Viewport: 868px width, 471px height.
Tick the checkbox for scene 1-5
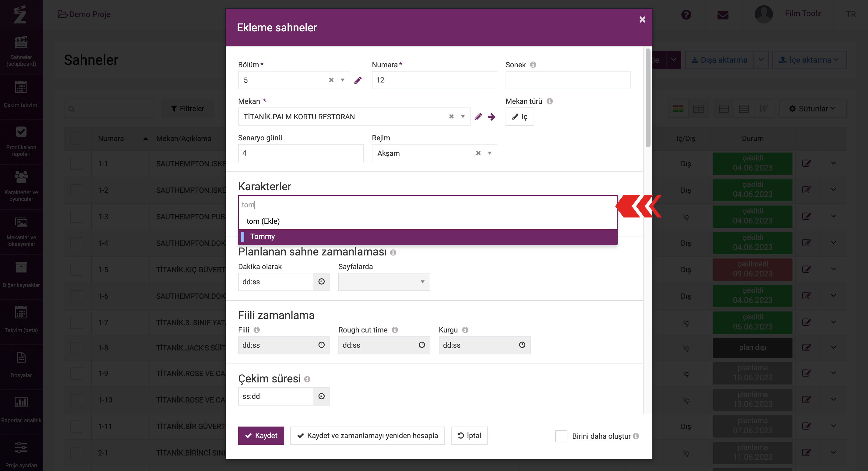point(76,269)
